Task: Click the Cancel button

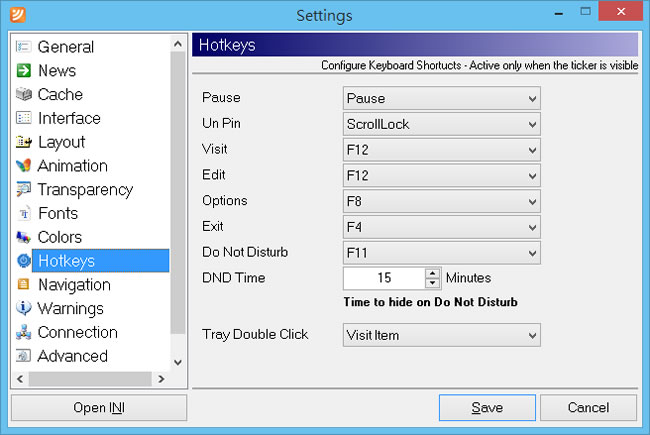Action: click(x=588, y=408)
